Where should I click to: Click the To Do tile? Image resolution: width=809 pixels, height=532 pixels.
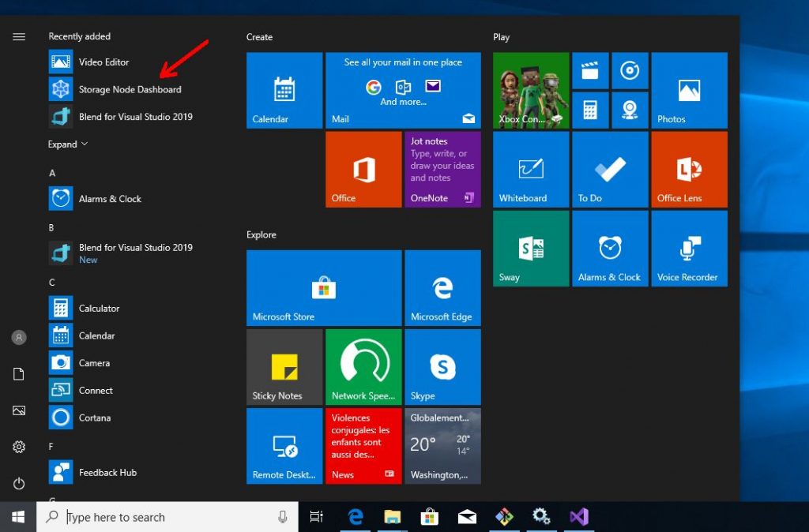click(610, 170)
